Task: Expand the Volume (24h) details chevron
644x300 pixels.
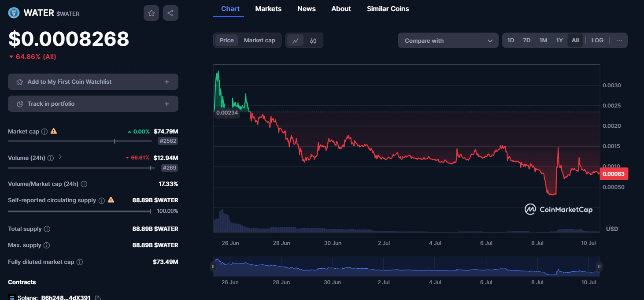Action: pos(60,157)
